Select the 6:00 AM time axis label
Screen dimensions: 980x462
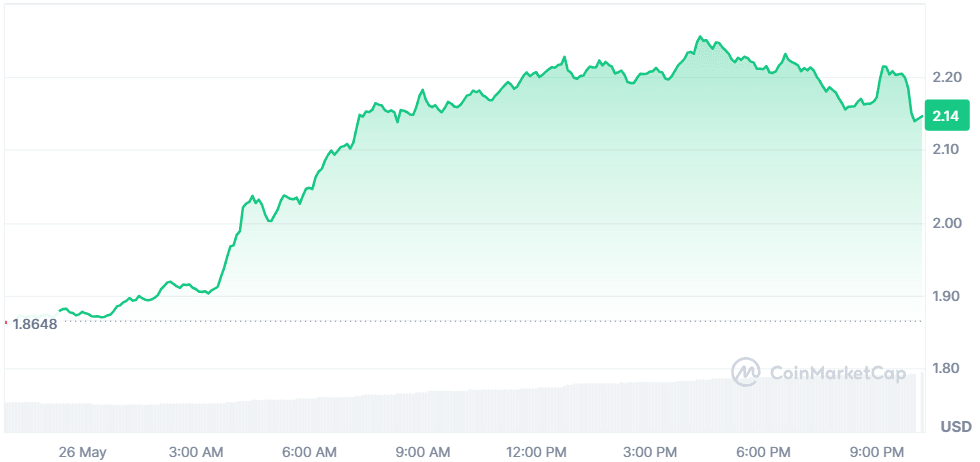[310, 452]
